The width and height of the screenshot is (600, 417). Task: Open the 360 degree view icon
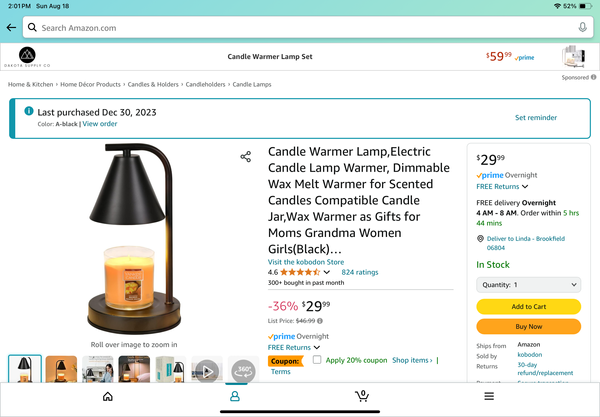[243, 370]
